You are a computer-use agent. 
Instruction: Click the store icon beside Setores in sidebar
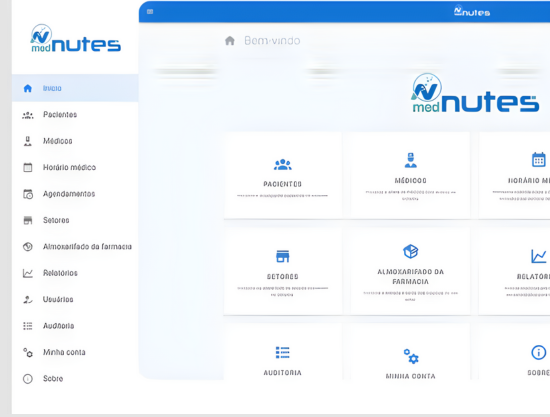pos(28,220)
